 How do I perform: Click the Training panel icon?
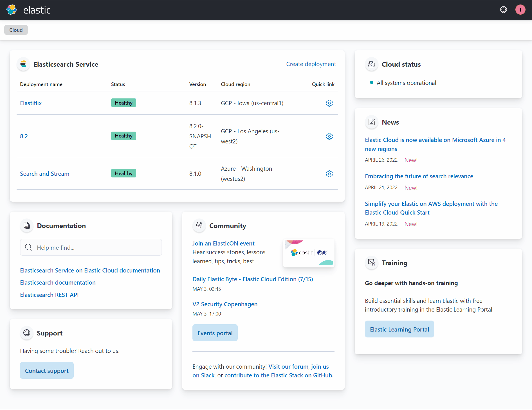[372, 263]
